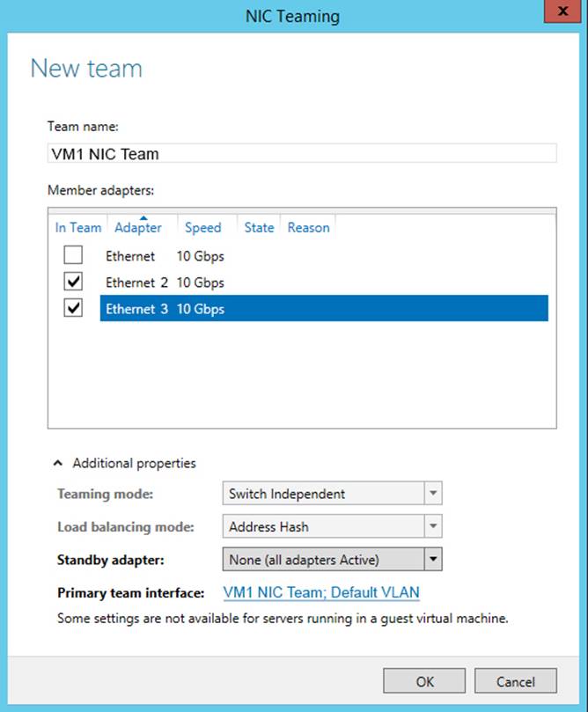588x712 pixels.
Task: Click the Team name text field
Action: 301,154
